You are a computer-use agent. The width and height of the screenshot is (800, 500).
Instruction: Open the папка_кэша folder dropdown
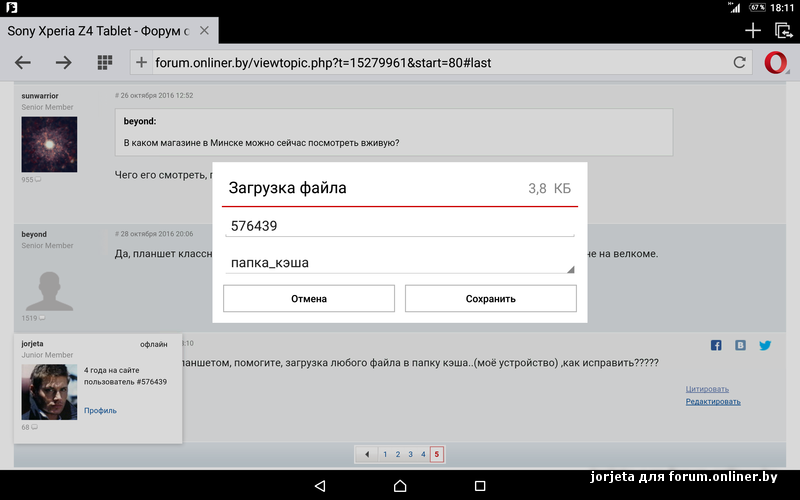[399, 263]
